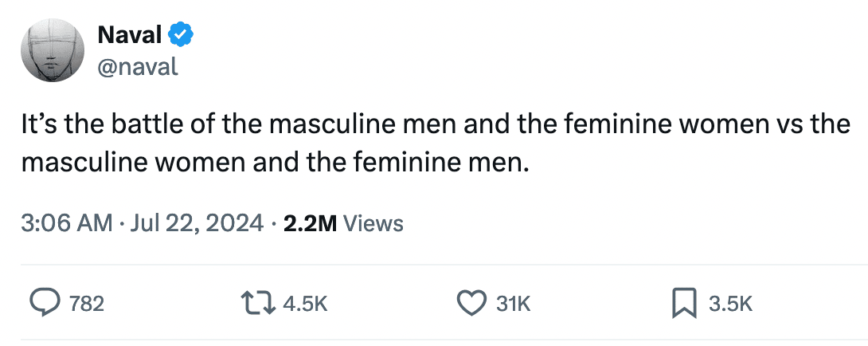The height and width of the screenshot is (346, 868).
Task: Click the reply speech bubble icon
Action: pos(45,303)
